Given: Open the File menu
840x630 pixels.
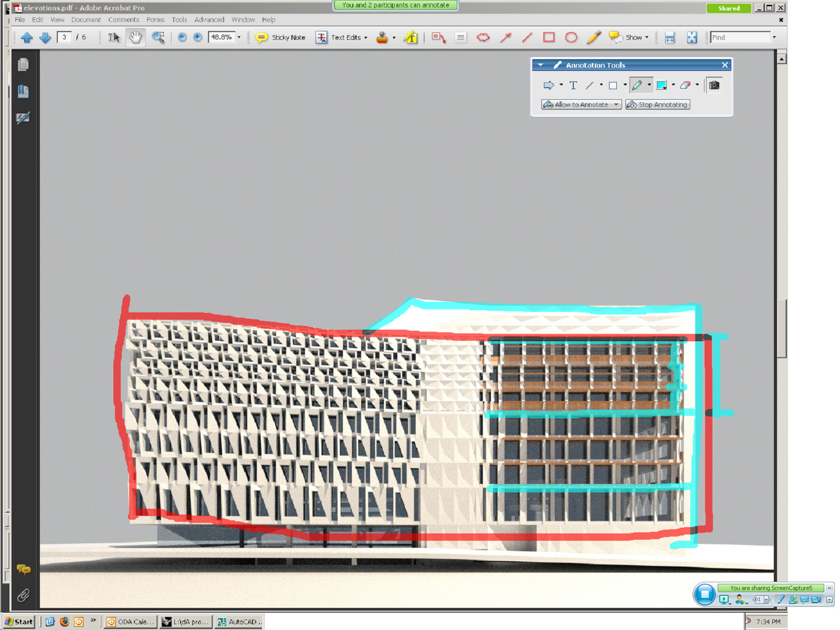Looking at the screenshot, I should tap(20, 20).
